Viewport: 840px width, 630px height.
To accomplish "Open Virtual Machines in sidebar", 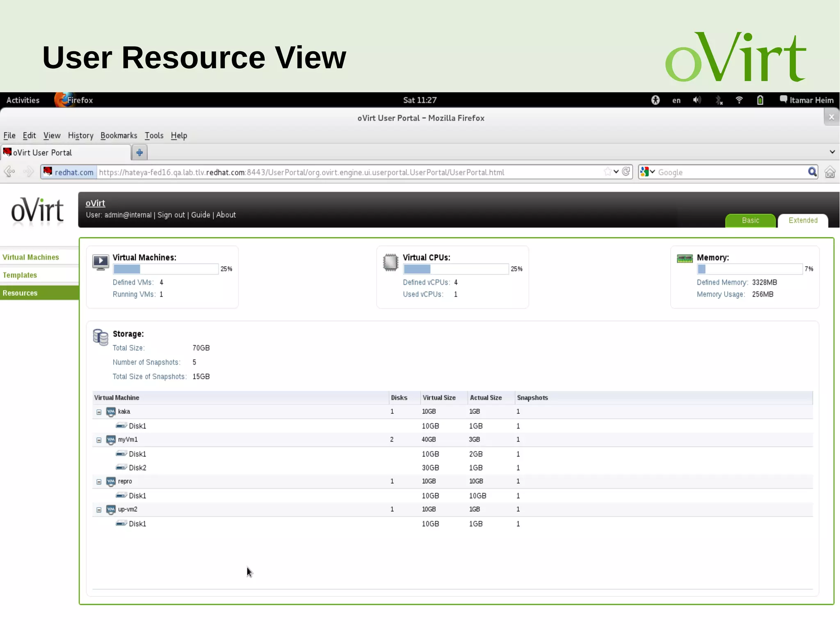I will (31, 257).
